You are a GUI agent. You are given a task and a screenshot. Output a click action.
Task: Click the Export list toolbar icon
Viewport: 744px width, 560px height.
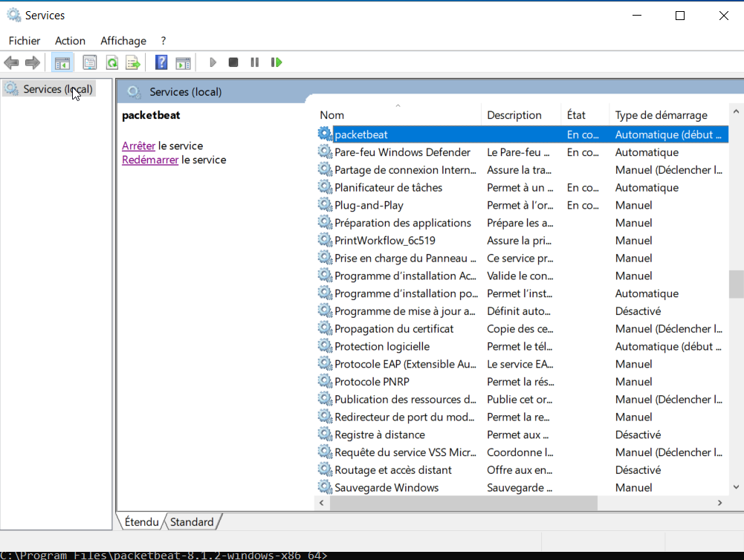point(133,62)
